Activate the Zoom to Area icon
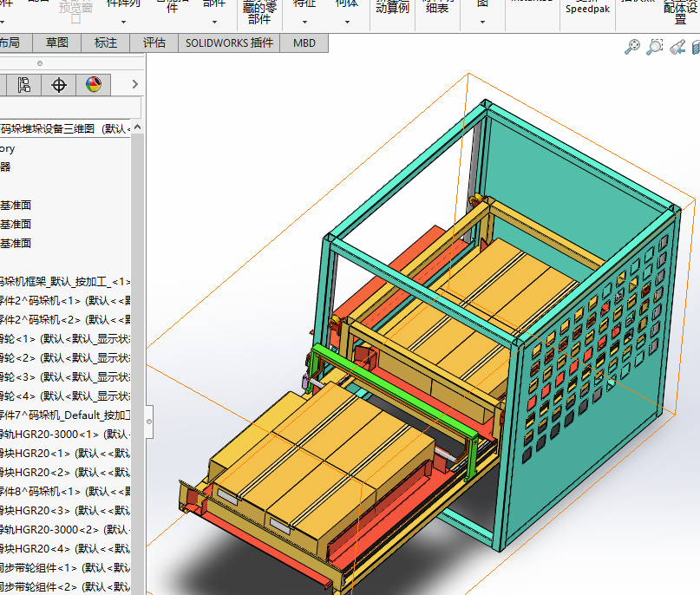Image resolution: width=700 pixels, height=595 pixels. (x=655, y=48)
